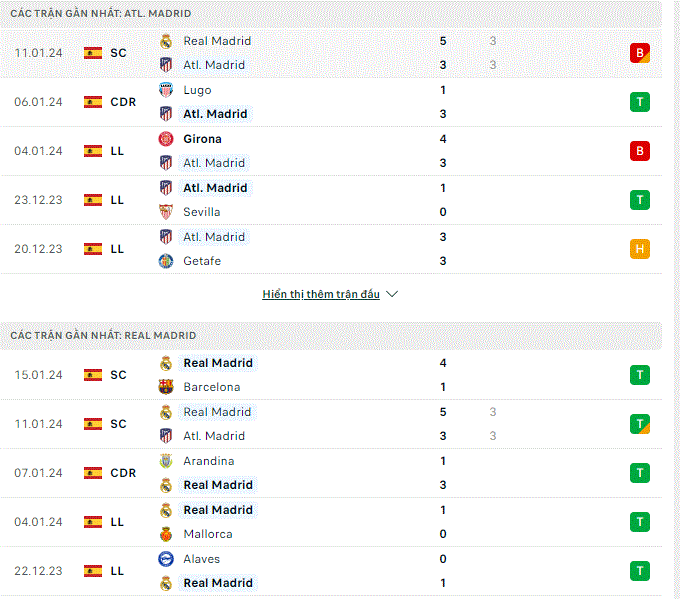Screen dimensions: 680x599
Task: Click the Alaves club crest icon
Action: (166, 559)
